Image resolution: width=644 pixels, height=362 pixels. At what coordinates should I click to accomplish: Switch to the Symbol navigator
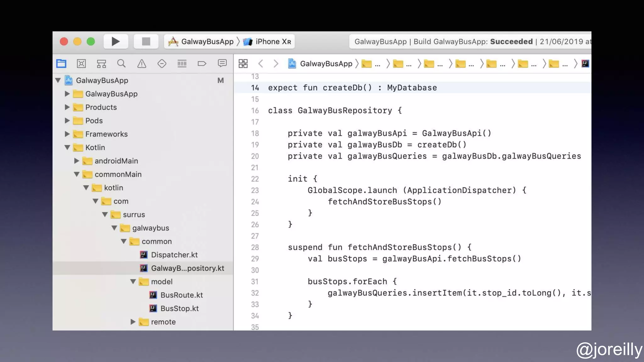point(101,64)
